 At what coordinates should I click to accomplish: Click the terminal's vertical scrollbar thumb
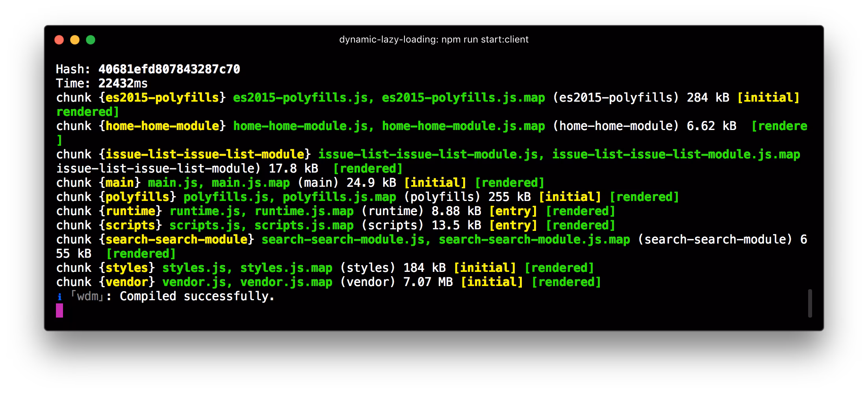click(x=810, y=303)
